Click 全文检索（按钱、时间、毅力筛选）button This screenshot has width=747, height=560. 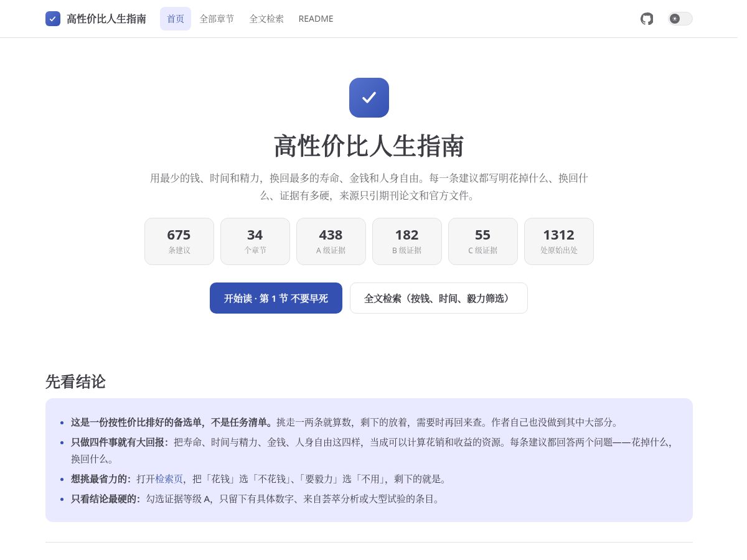point(439,298)
